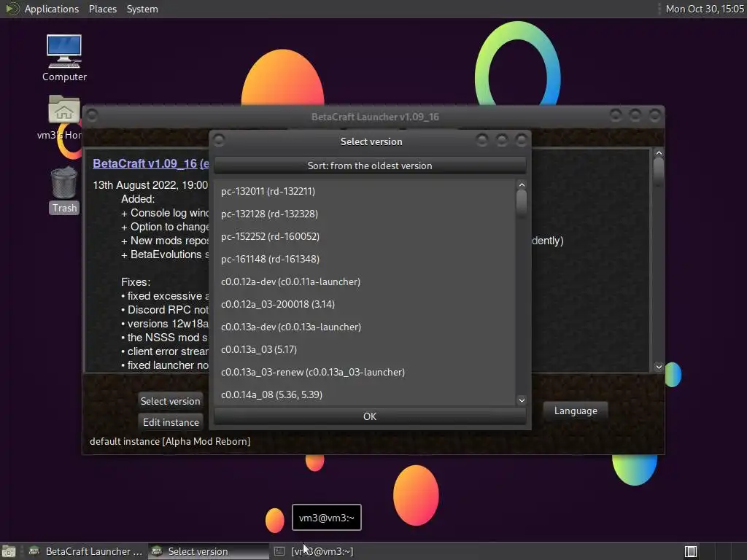Image resolution: width=747 pixels, height=560 pixels.
Task: Select version c0.0.13a-dev (c0.0.13a-launcher)
Action: click(x=365, y=327)
